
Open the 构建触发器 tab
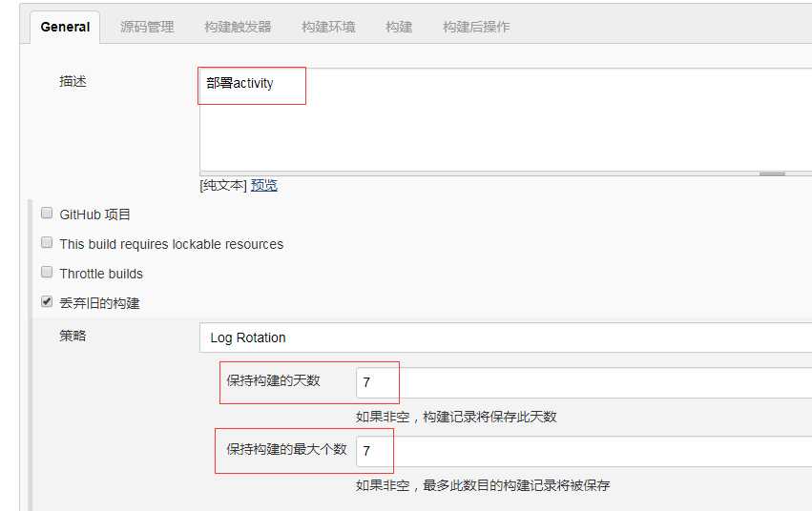click(x=238, y=27)
